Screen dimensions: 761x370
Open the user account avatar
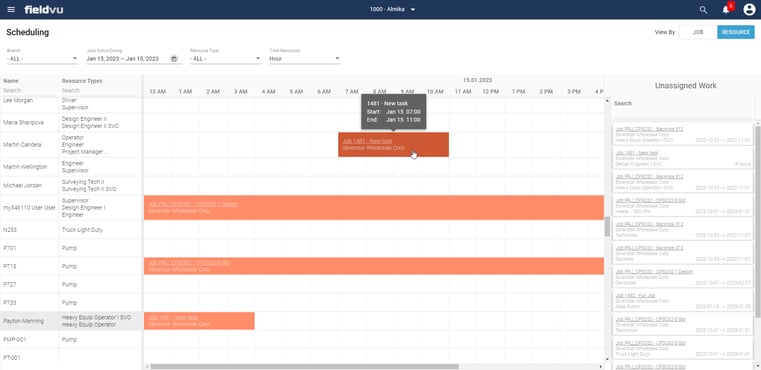[x=749, y=10]
